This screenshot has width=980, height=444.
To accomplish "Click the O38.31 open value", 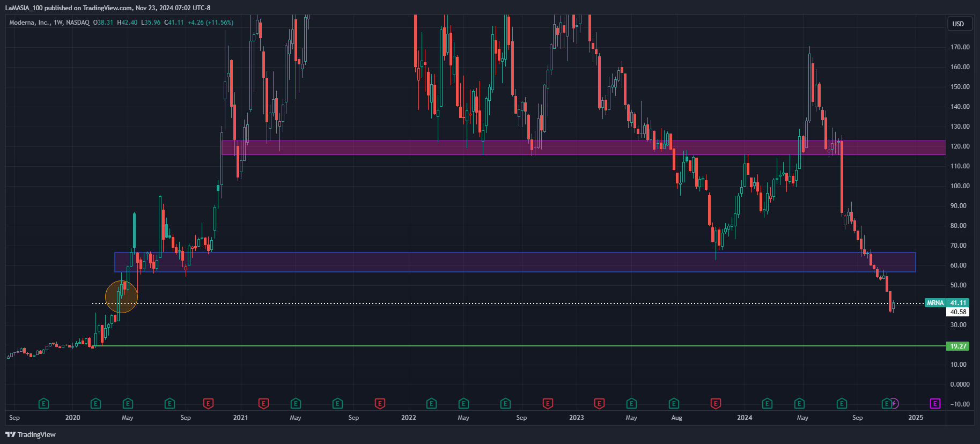I will (x=103, y=23).
